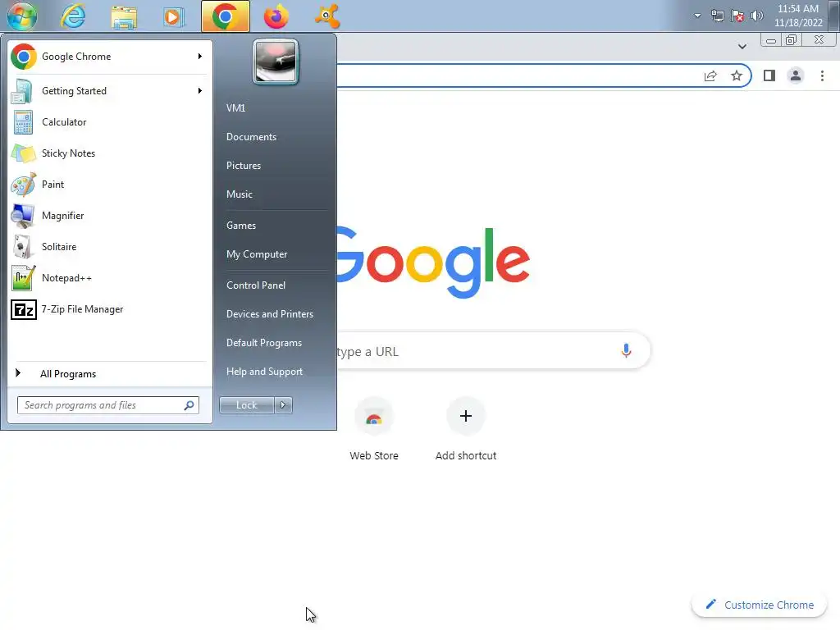840x630 pixels.
Task: Open Windows Explorer from the taskbar
Action: tap(124, 16)
